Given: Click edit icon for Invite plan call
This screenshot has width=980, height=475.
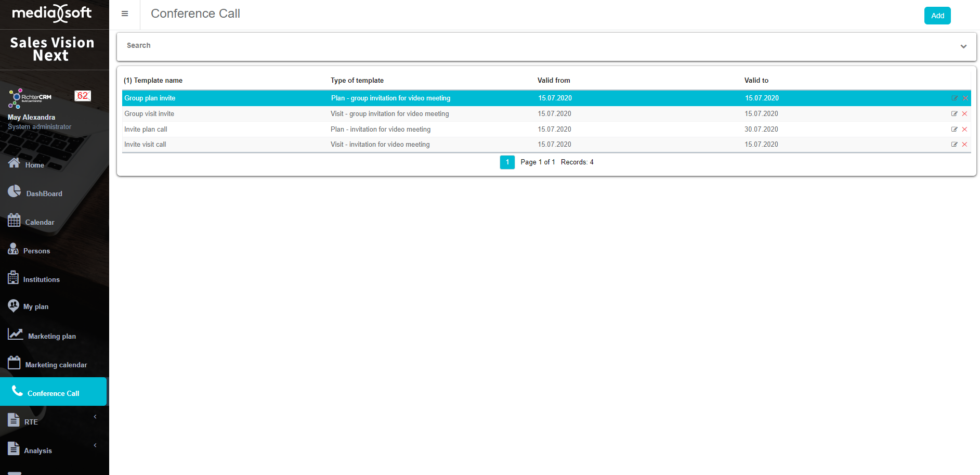Looking at the screenshot, I should coord(955,130).
